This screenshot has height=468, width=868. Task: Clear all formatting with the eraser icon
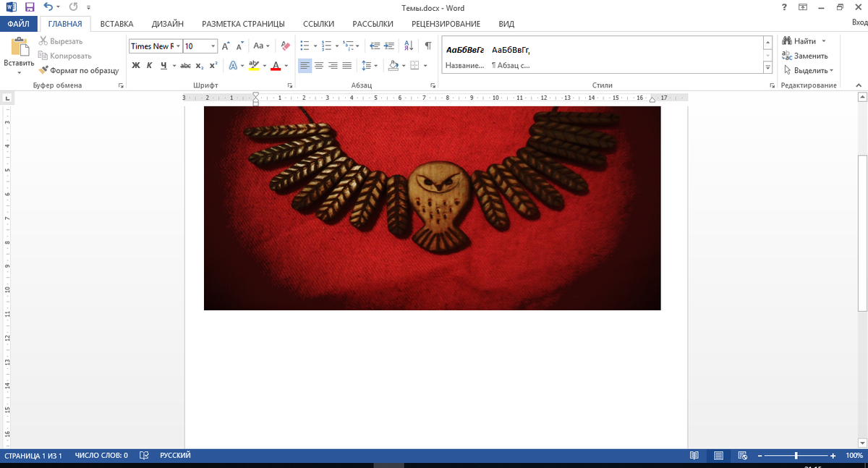coord(284,46)
